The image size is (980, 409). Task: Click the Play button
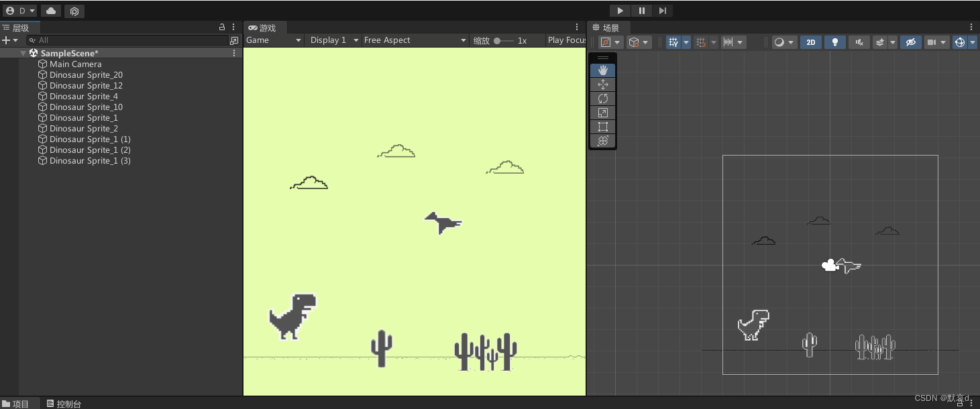pos(620,11)
